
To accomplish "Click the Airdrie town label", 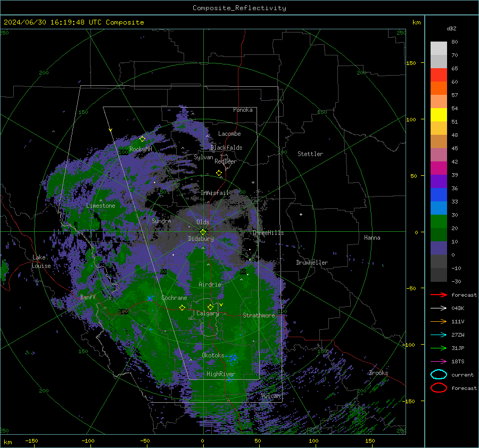I will pyautogui.click(x=210, y=284).
